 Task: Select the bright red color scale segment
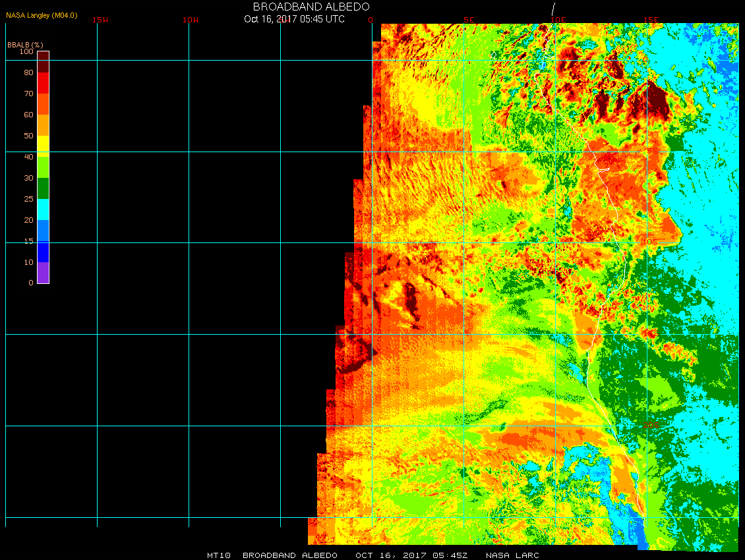pos(43,83)
